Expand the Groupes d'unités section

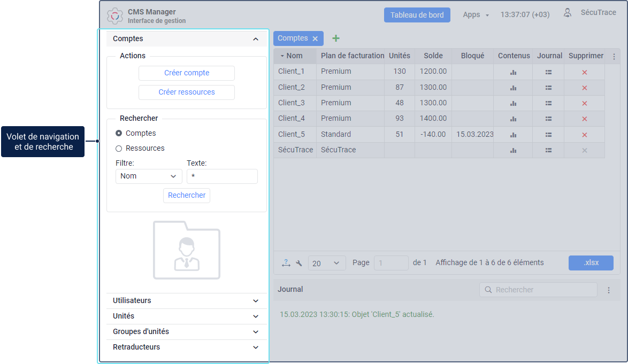[186, 332]
